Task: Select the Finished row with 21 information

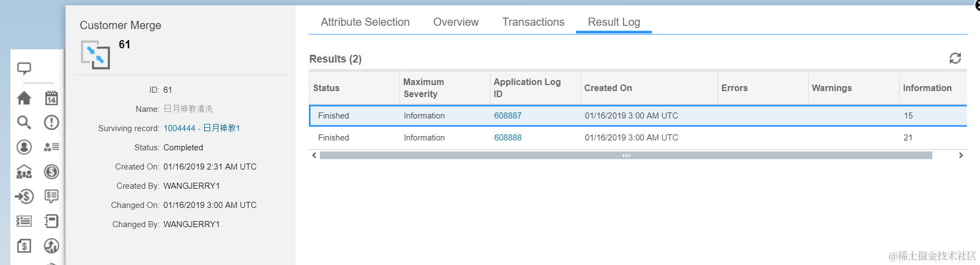Action: (638, 138)
